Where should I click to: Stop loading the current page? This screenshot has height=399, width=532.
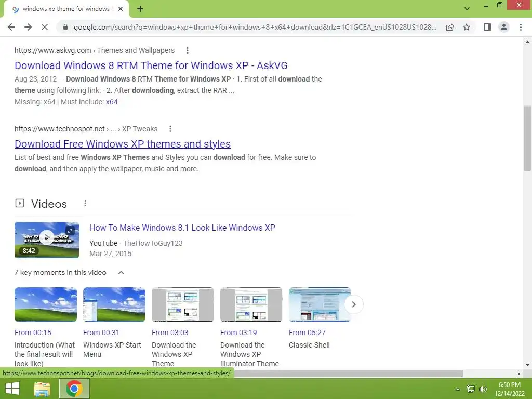(x=45, y=27)
